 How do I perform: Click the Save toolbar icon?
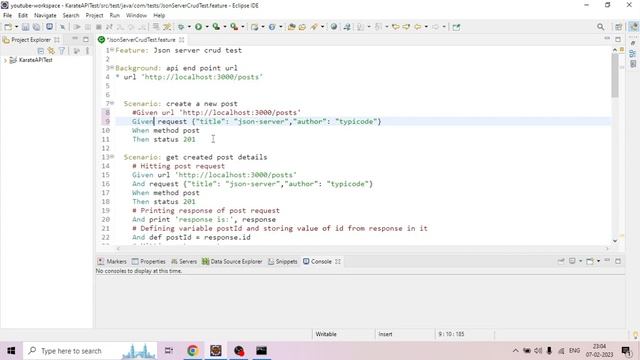(x=25, y=27)
